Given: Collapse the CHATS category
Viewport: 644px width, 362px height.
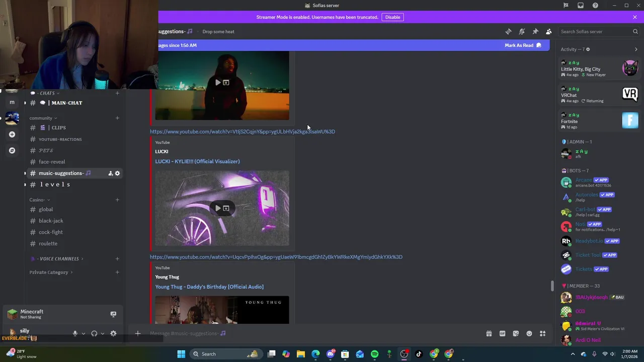Looking at the screenshot, I should (45, 93).
